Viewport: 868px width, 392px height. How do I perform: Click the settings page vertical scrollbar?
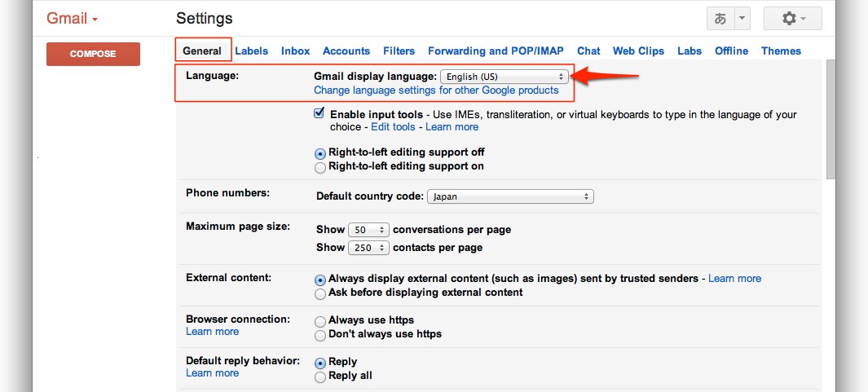click(831, 119)
